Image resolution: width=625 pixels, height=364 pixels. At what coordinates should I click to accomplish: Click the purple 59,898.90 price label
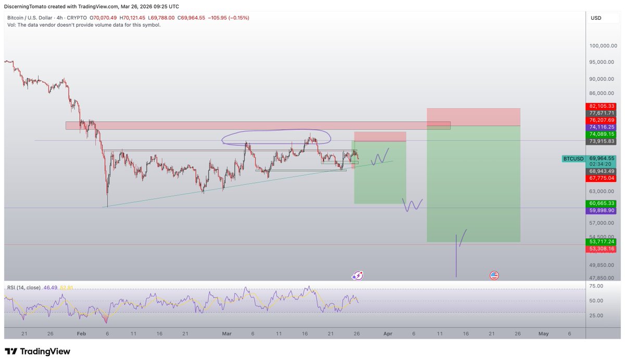[x=602, y=210]
